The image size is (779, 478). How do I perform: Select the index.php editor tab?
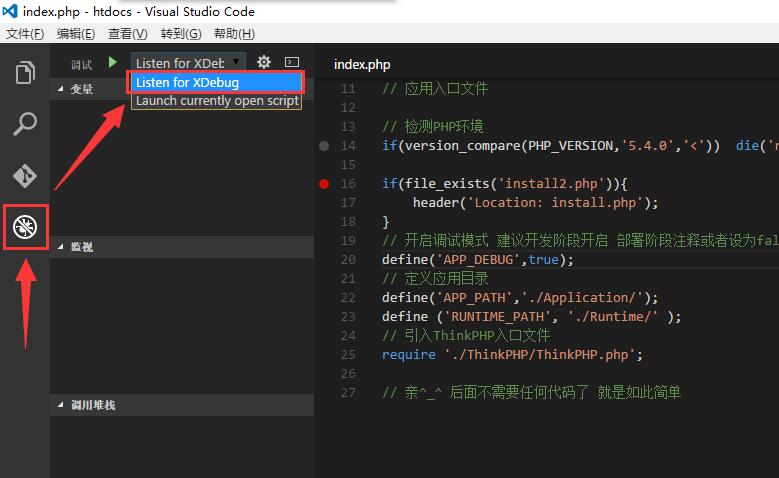point(362,65)
